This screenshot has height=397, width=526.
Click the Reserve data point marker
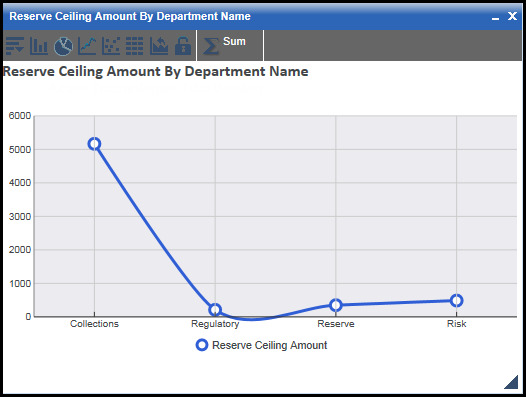coord(335,305)
